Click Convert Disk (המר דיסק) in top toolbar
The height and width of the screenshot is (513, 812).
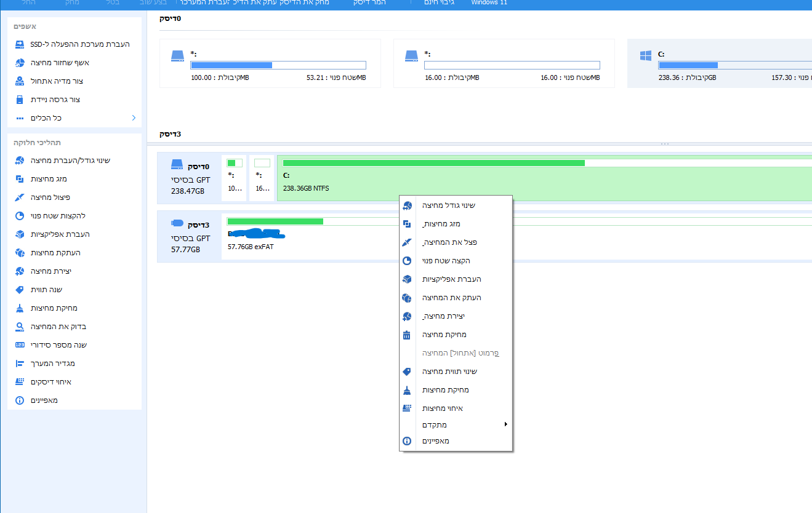click(x=370, y=3)
